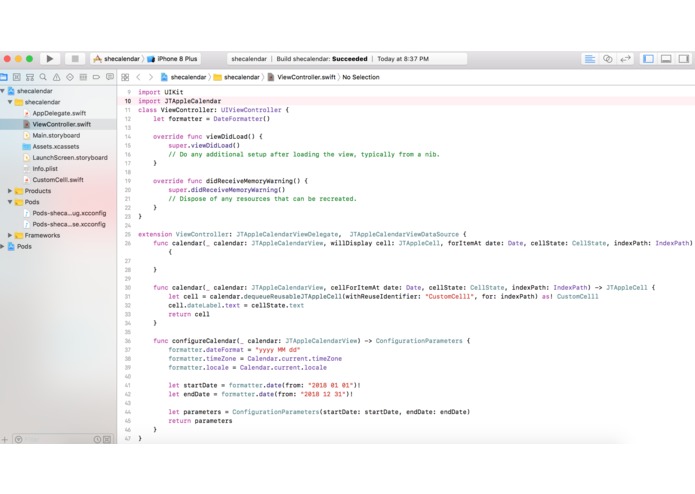The height and width of the screenshot is (494, 695).
Task: Click the build status activity view
Action: point(347,58)
